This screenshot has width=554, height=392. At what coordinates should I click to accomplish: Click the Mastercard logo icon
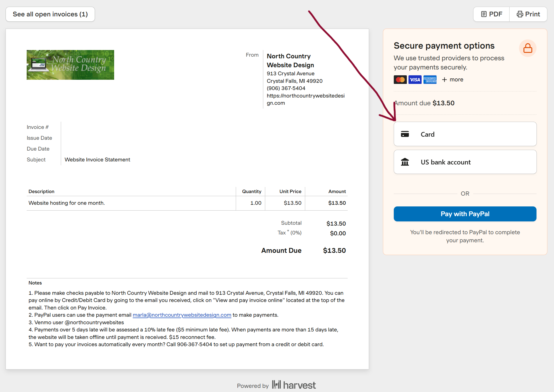point(400,80)
